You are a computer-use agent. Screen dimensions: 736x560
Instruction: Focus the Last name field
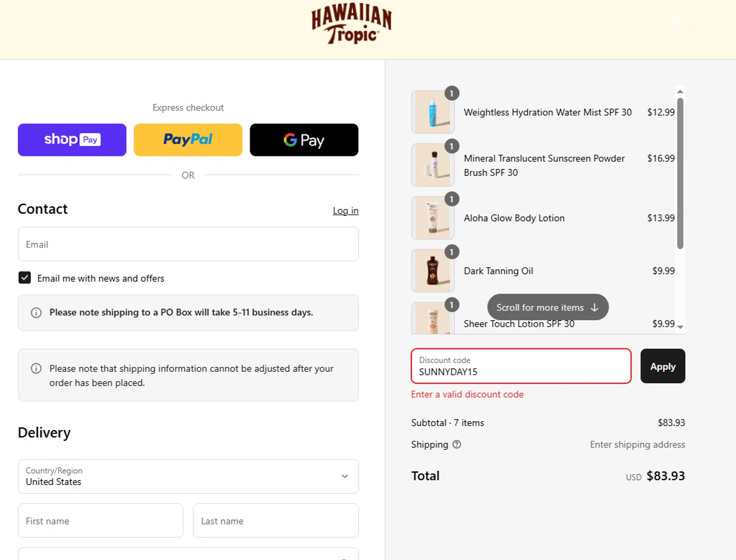coord(276,521)
